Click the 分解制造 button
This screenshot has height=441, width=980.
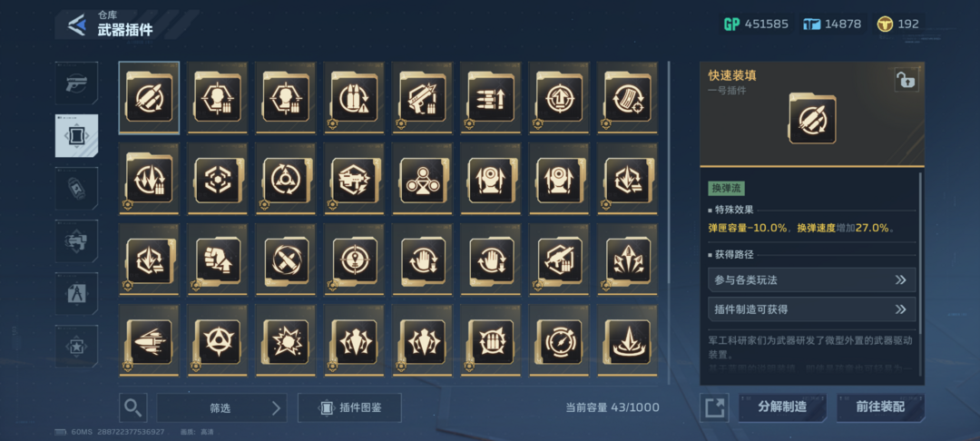[782, 407]
